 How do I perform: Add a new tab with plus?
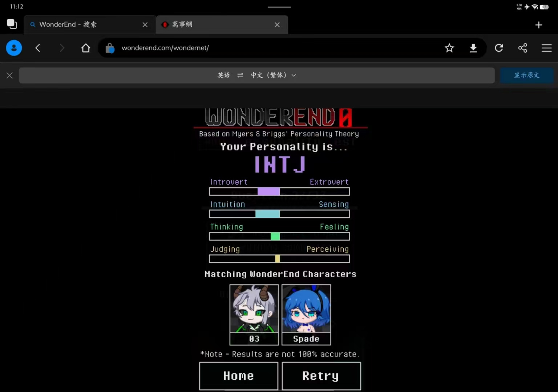point(539,25)
